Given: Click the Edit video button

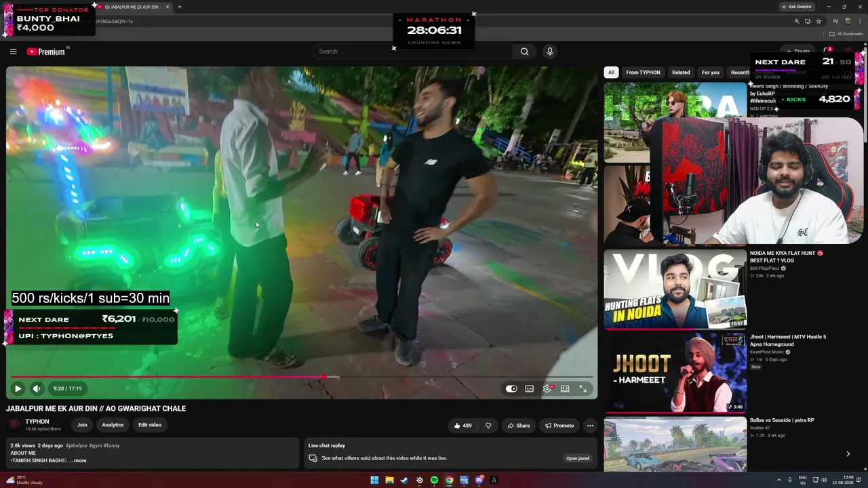Looking at the screenshot, I should (150, 425).
